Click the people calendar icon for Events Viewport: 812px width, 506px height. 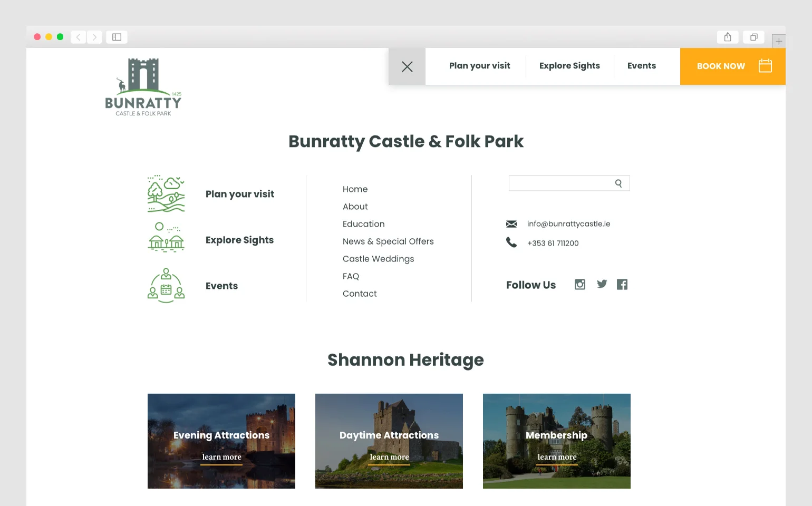[x=166, y=286]
